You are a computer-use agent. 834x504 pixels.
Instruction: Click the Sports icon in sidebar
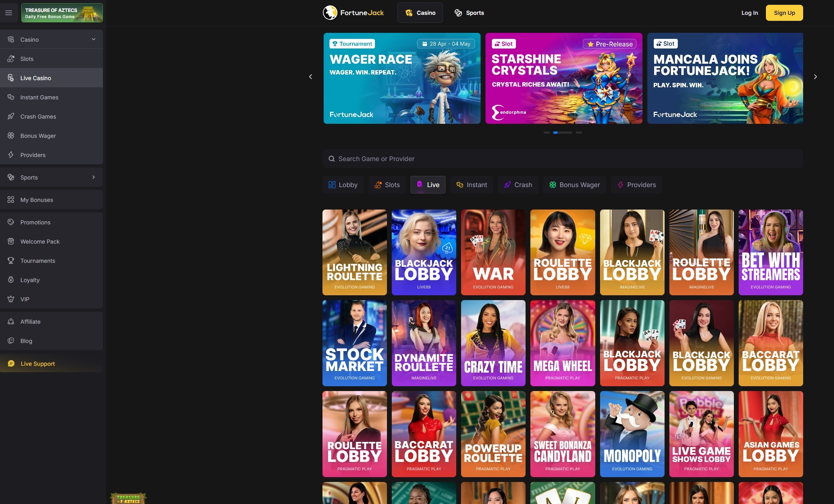(11, 177)
